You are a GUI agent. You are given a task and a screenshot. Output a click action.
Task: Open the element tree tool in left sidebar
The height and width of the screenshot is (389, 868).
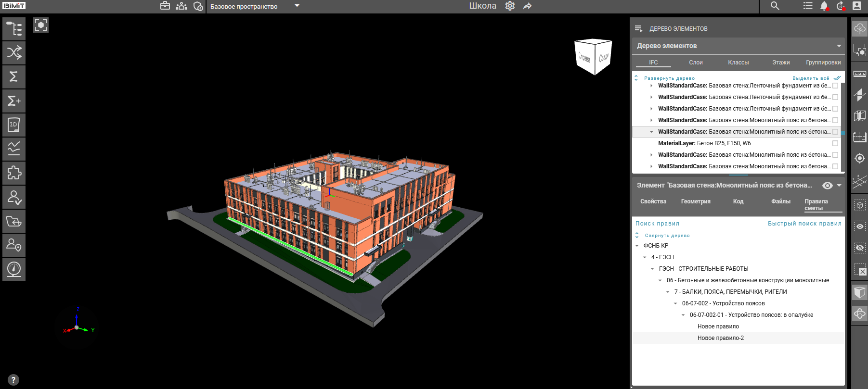pos(14,29)
